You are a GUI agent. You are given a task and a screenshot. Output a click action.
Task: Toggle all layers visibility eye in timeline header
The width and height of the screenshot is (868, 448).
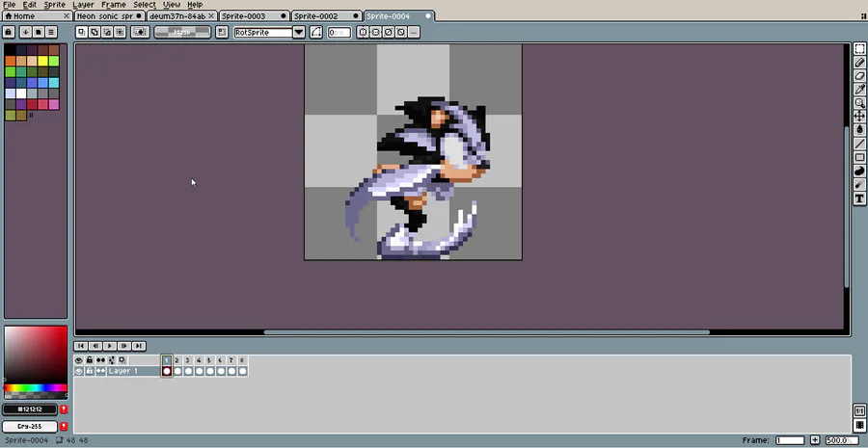tap(79, 360)
